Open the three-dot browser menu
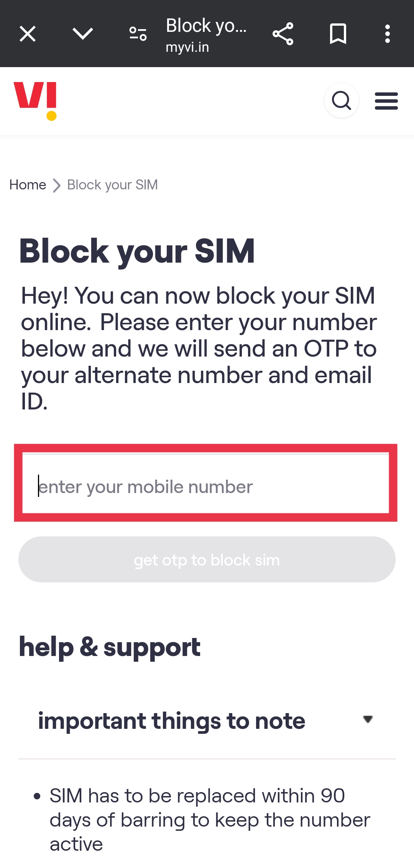Screen dimensions: 414x868 coord(388,34)
